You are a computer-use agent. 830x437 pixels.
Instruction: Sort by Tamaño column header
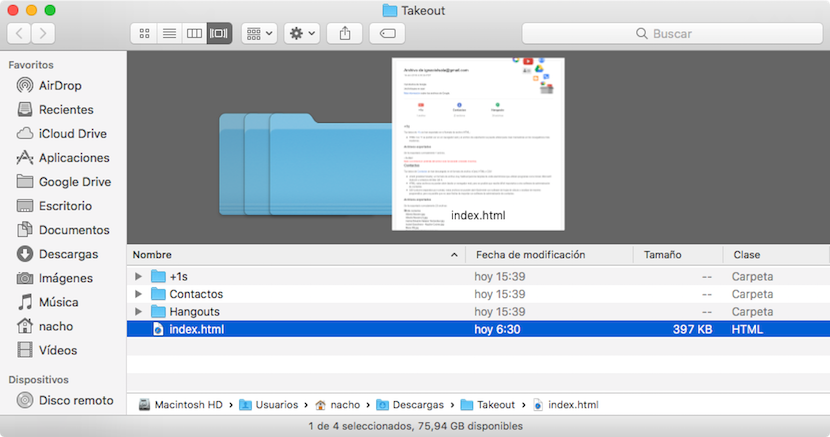678,254
